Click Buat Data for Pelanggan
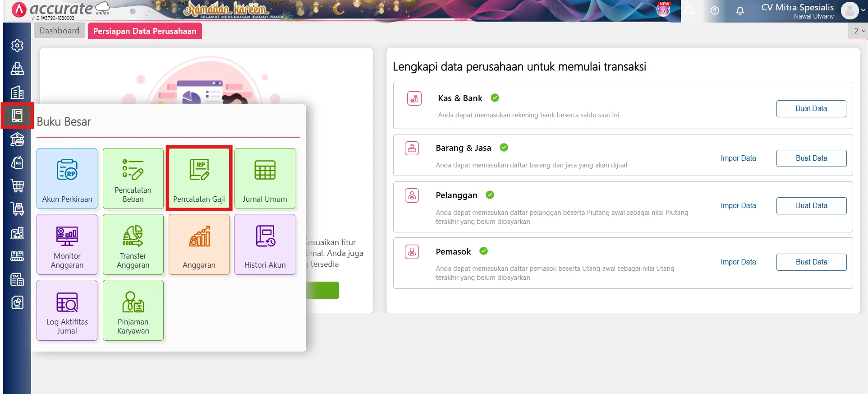The image size is (868, 394). (x=811, y=206)
